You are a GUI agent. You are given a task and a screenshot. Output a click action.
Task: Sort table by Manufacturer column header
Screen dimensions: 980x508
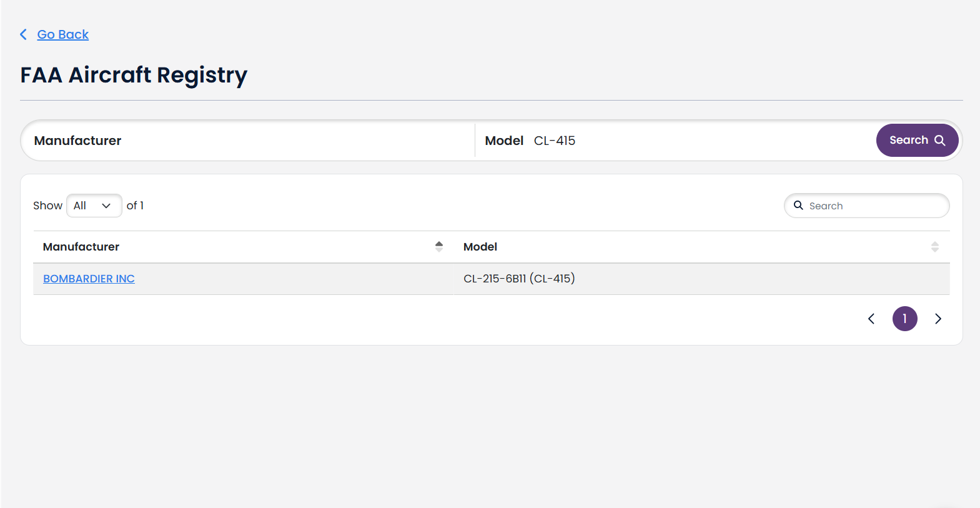(81, 247)
